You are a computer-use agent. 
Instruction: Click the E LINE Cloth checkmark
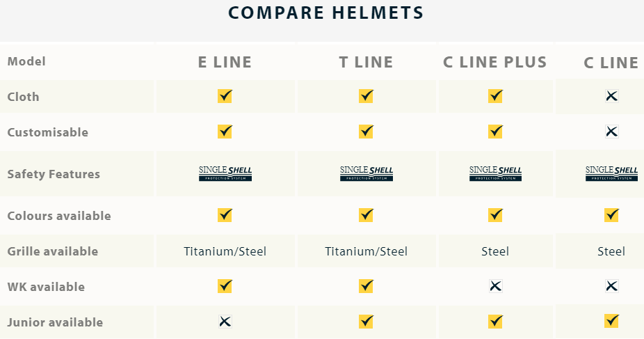pyautogui.click(x=225, y=96)
